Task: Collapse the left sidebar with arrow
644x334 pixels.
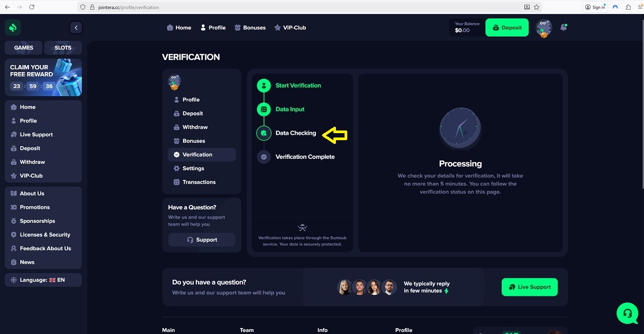Action: (x=76, y=27)
